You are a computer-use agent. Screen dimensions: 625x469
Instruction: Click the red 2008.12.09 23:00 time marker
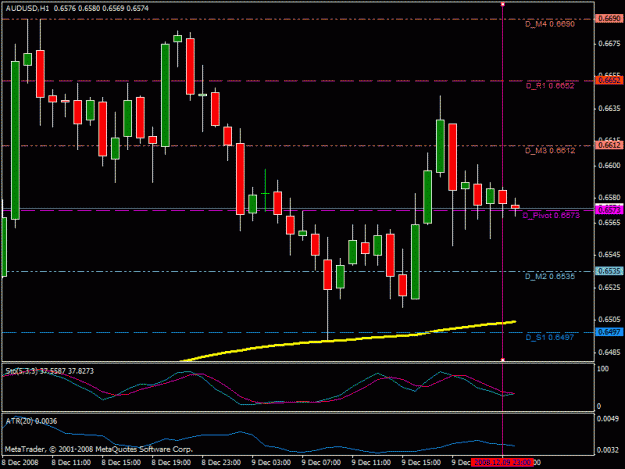coord(502,462)
